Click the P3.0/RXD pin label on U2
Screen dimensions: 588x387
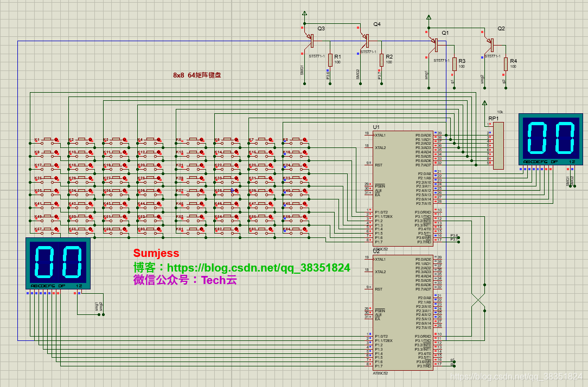423,337
